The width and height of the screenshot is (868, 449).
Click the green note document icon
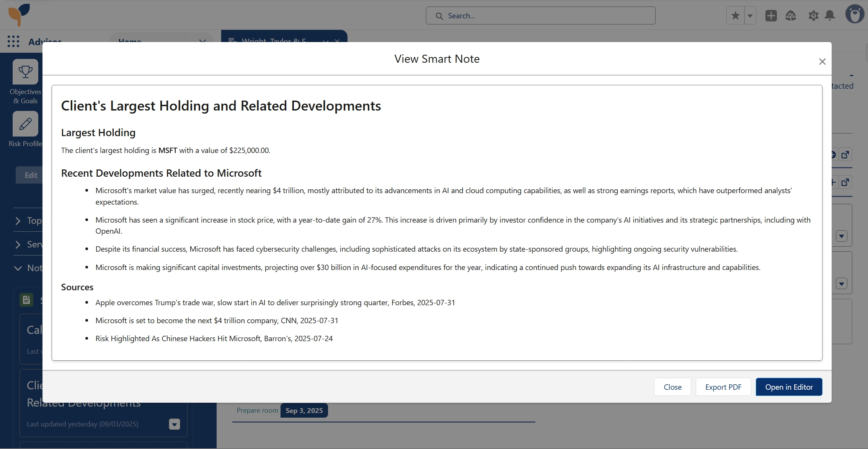(26, 300)
